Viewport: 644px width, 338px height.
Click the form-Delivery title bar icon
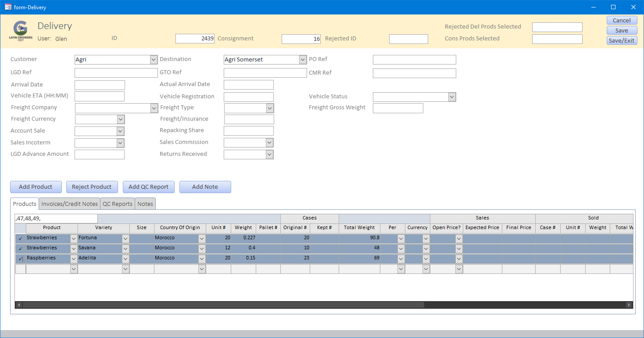pyautogui.click(x=8, y=7)
